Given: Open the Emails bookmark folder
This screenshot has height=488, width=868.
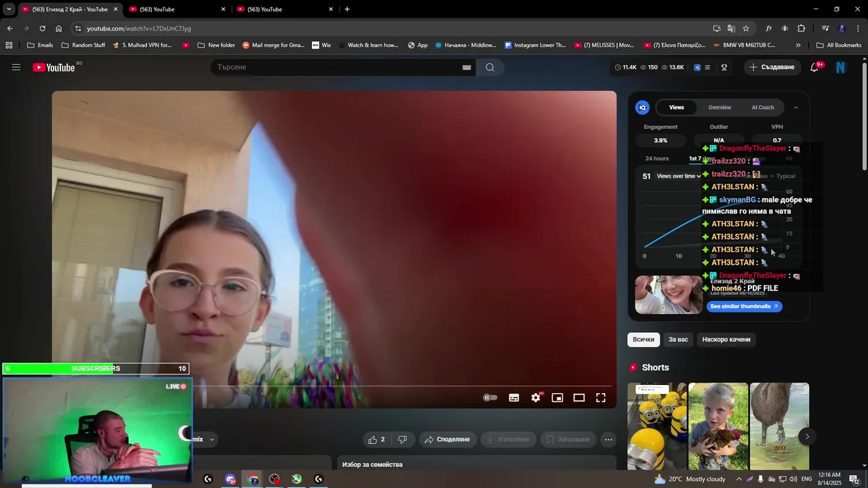Looking at the screenshot, I should (40, 45).
